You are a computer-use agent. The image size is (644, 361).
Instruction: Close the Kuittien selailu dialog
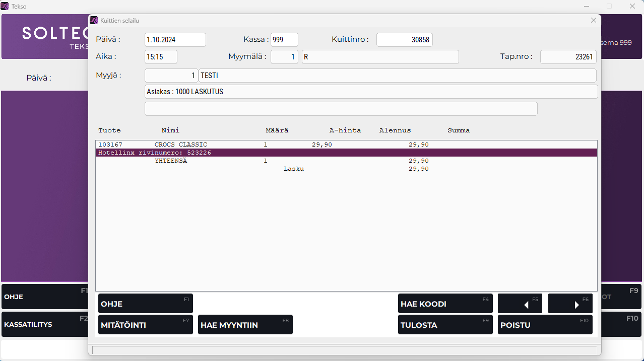(593, 20)
